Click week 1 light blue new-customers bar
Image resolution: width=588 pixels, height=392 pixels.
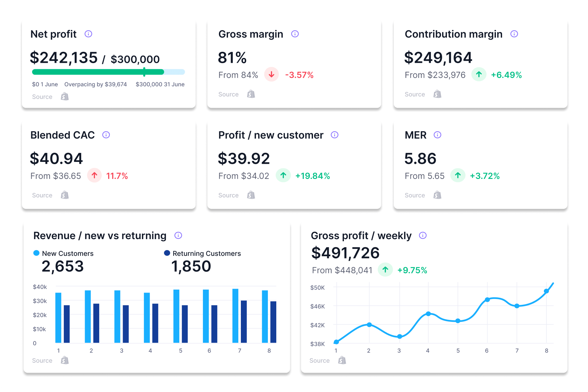58,318
